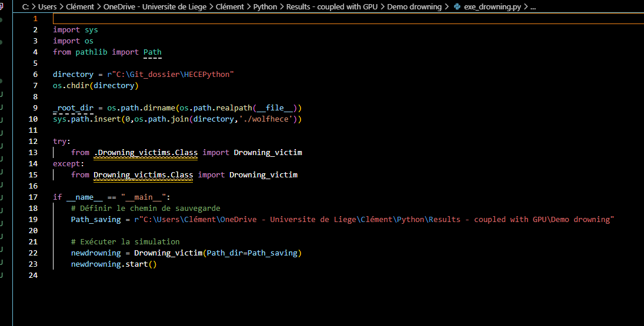Select line 12 via its line number
The width and height of the screenshot is (644, 326).
32,142
